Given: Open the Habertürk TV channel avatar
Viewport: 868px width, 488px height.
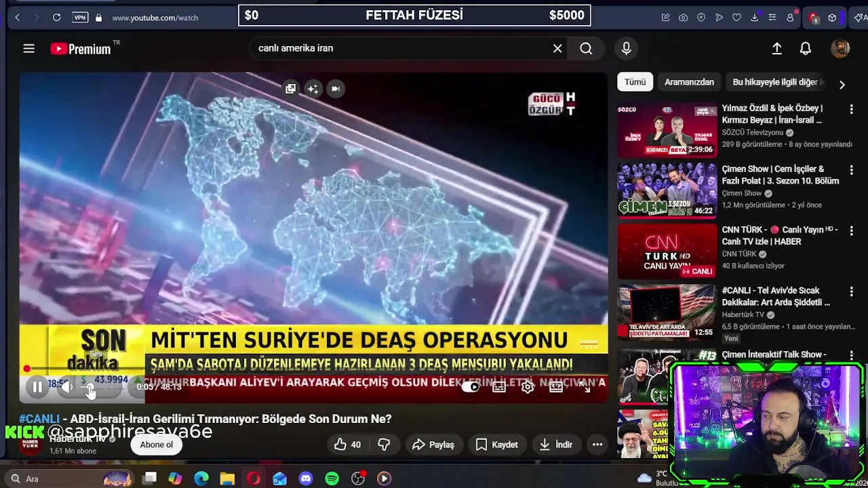Looking at the screenshot, I should [x=31, y=444].
